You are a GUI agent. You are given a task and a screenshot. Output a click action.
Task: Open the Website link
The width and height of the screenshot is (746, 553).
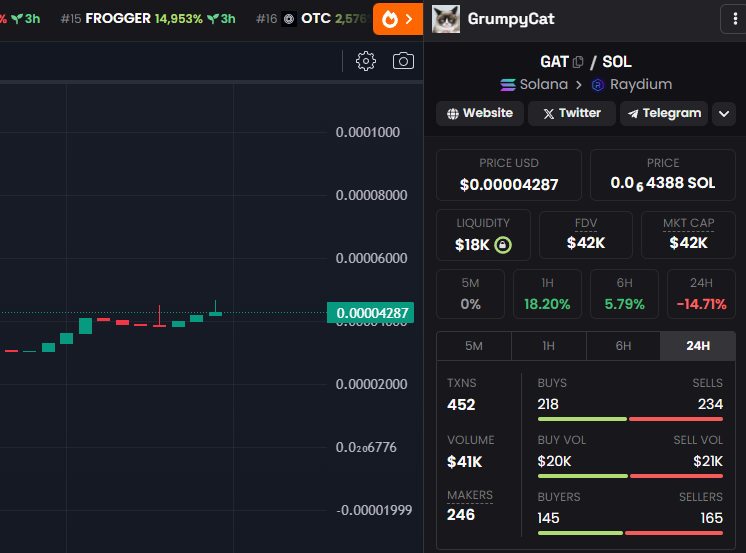tap(480, 113)
